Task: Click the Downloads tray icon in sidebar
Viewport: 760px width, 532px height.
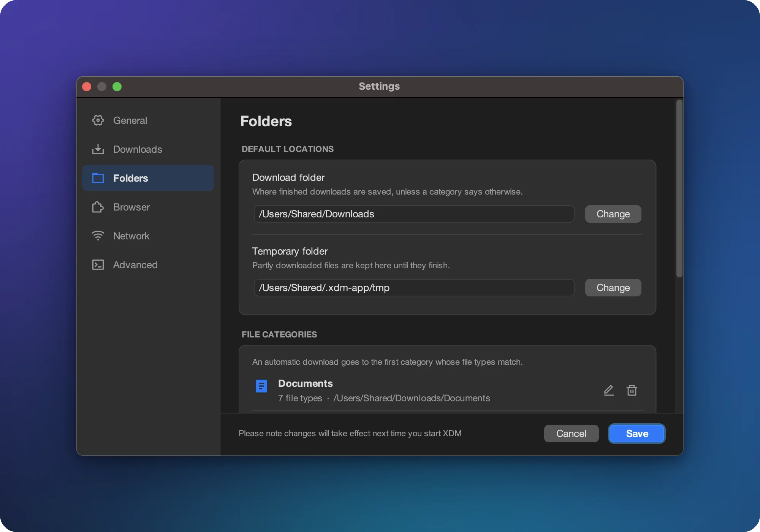Action: click(x=98, y=149)
